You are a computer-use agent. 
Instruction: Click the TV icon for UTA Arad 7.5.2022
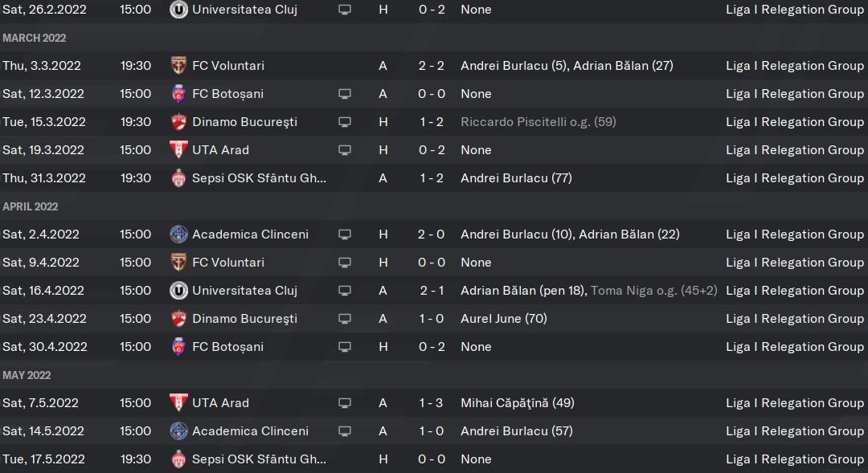pos(344,403)
